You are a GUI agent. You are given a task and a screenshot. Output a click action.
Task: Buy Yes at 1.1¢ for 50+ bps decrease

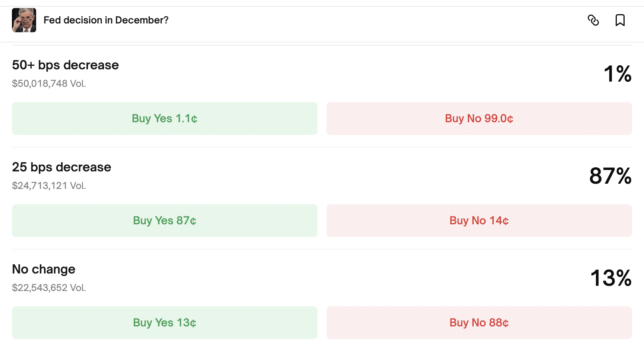pos(164,118)
